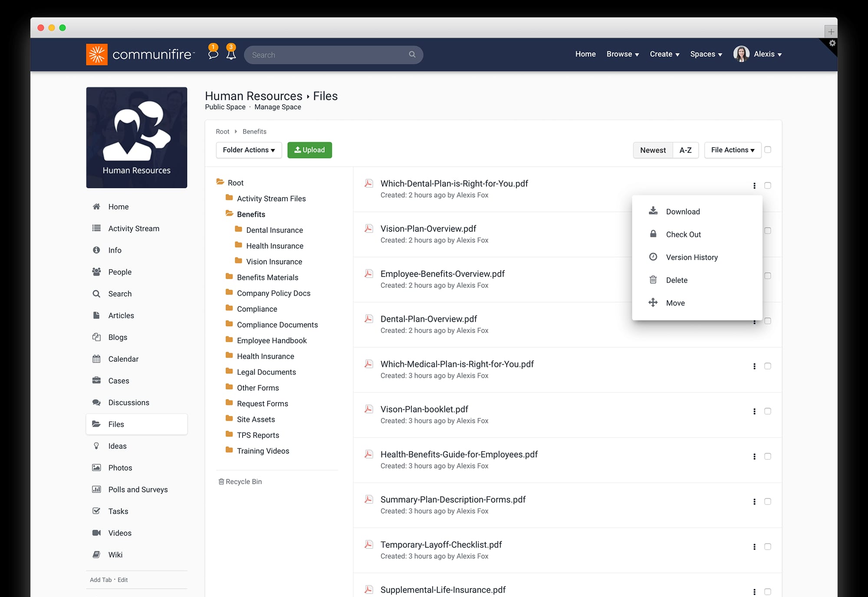Screen dimensions: 868x597
Task: Click the green Upload button
Action: (309, 150)
